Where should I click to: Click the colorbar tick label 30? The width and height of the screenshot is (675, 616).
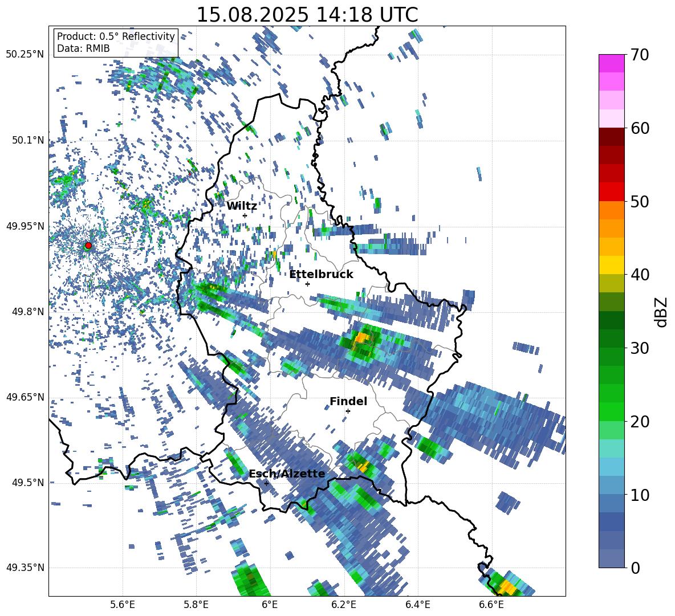tap(640, 348)
